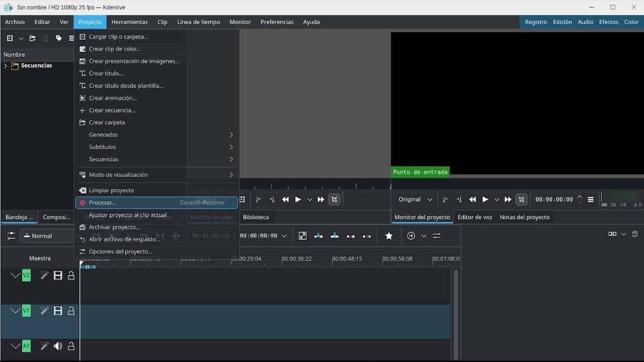Viewport: 644px width, 362px height.
Task: Lock track V1
Action: coord(71,311)
